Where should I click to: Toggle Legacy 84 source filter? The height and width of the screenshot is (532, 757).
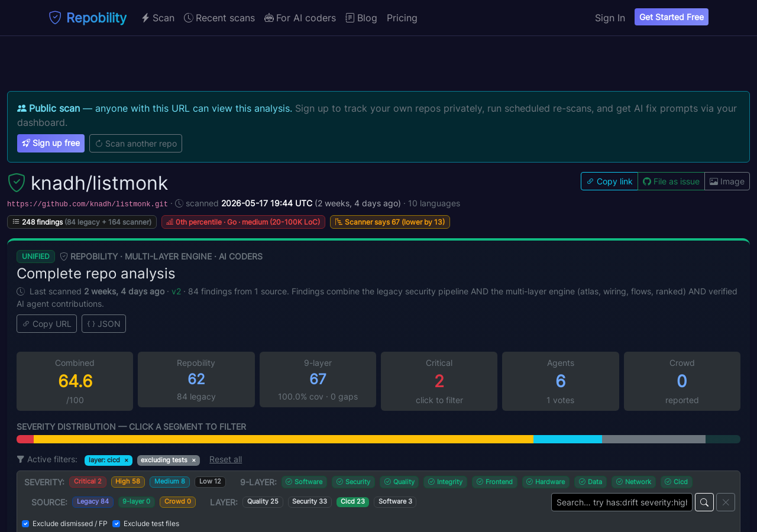click(93, 502)
